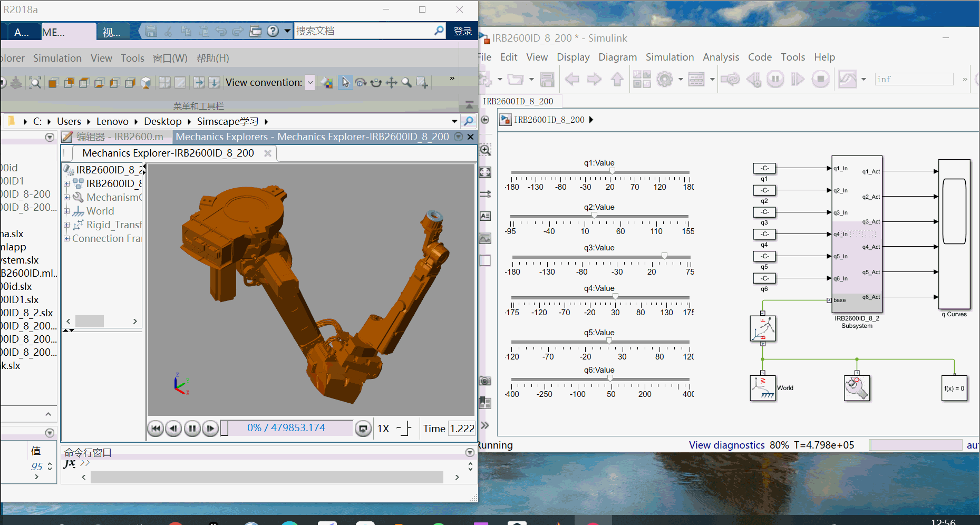Pause the Mechanics Explorer animation playback
Image resolution: width=980 pixels, height=525 pixels.
click(x=192, y=429)
